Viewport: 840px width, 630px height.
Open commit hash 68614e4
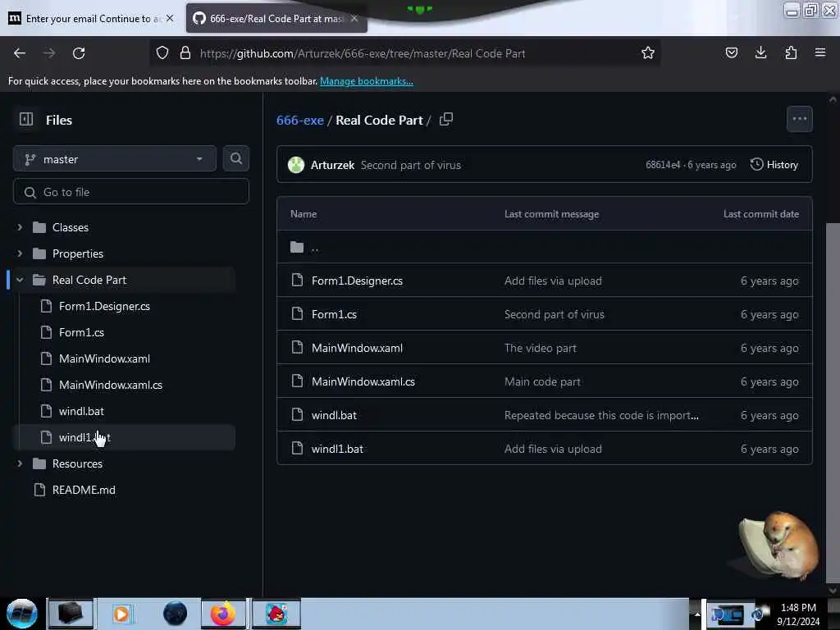pyautogui.click(x=663, y=165)
